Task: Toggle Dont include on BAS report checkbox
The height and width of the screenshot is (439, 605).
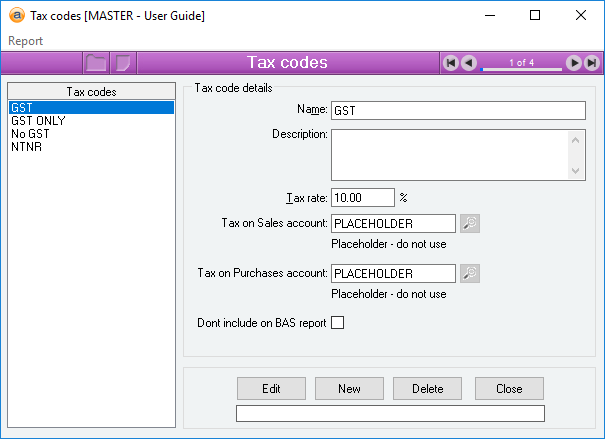Action: point(337,323)
